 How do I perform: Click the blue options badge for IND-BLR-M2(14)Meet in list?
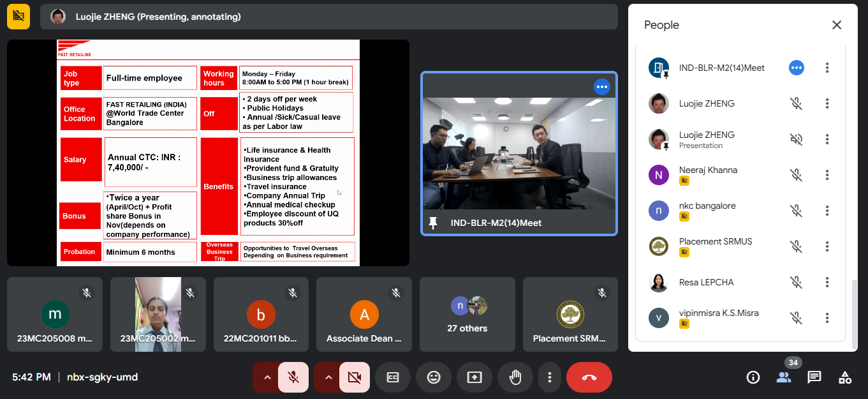point(796,68)
